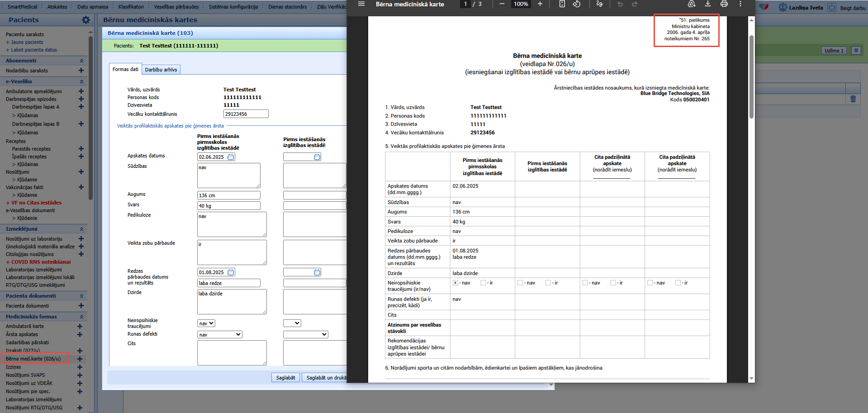
Task: Open calendar for Apskates datums 02.06.2025
Action: coord(231,157)
